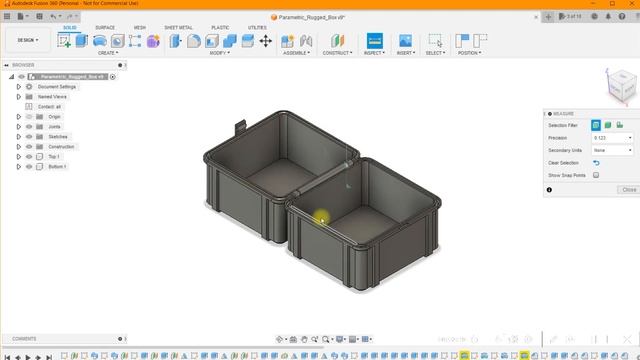Select the Extrude tool
Screen dimensions: 640x360
pos(82,41)
